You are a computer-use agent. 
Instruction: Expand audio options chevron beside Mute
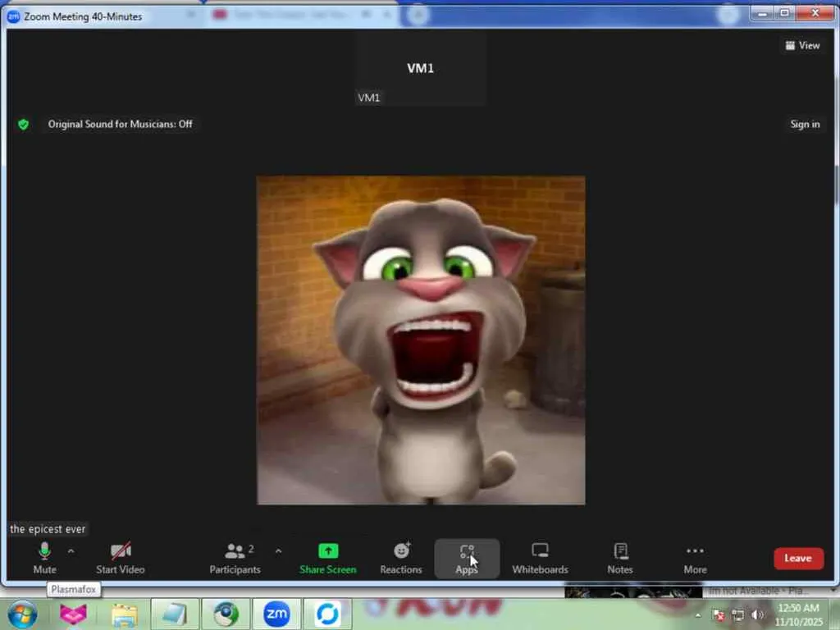(71, 550)
